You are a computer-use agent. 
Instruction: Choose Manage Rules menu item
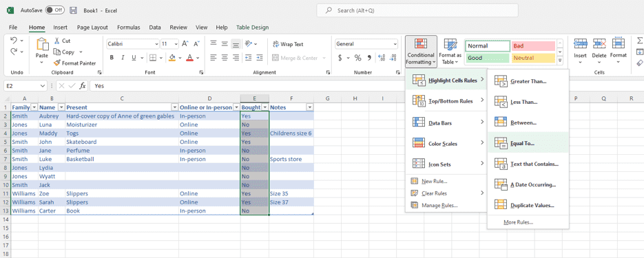(446, 205)
